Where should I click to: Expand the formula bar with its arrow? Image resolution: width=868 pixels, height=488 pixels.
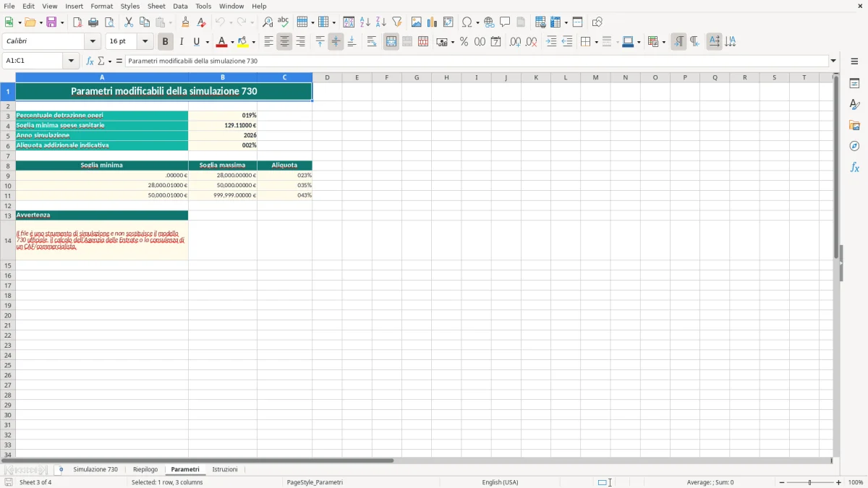pyautogui.click(x=833, y=61)
